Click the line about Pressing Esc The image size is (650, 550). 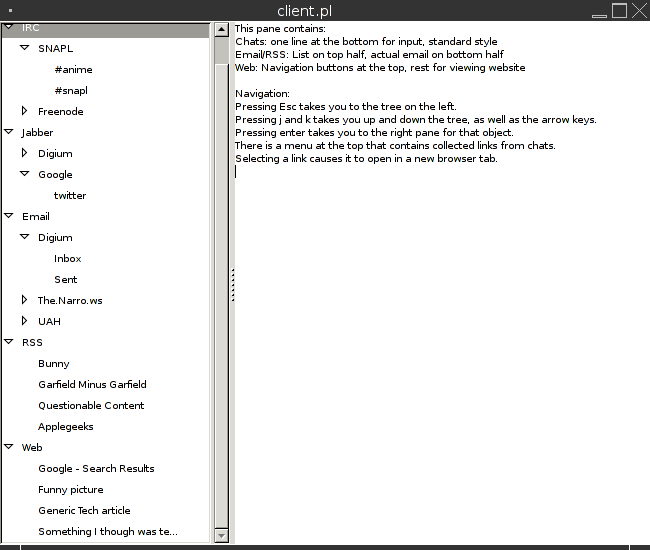346,107
